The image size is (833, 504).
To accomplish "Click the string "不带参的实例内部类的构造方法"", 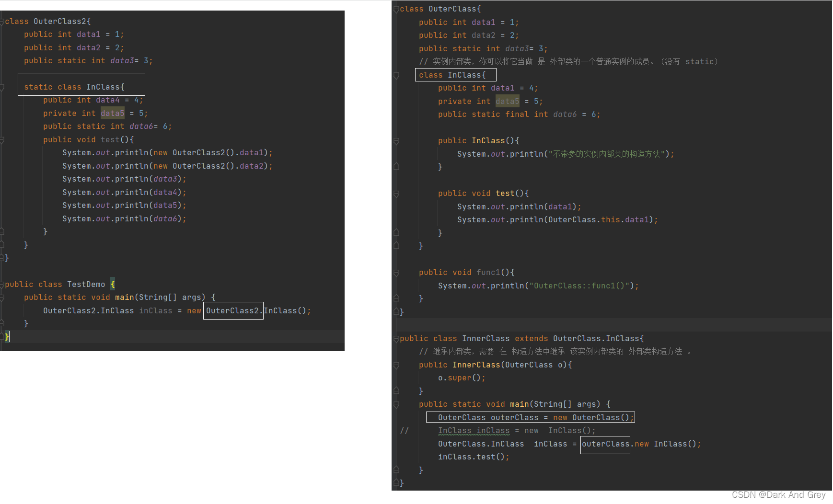I will [x=606, y=154].
